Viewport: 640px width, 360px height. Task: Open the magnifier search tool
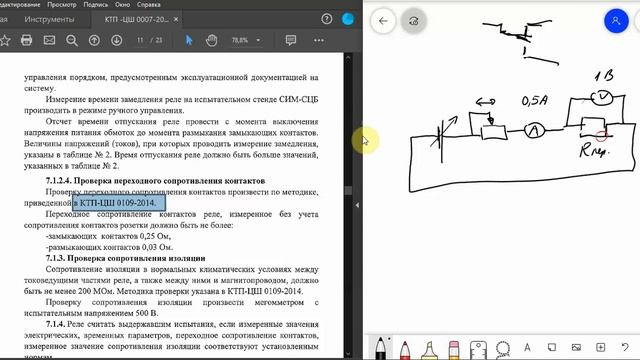pos(72,40)
